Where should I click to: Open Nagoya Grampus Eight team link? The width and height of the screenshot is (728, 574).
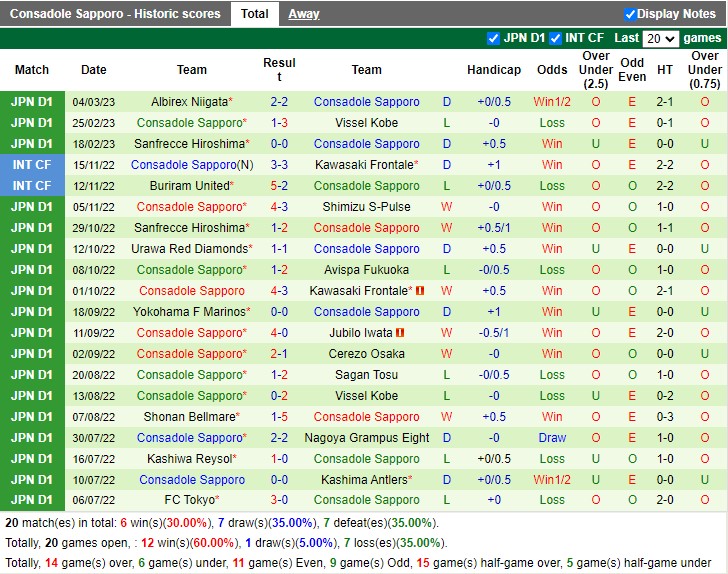click(366, 438)
